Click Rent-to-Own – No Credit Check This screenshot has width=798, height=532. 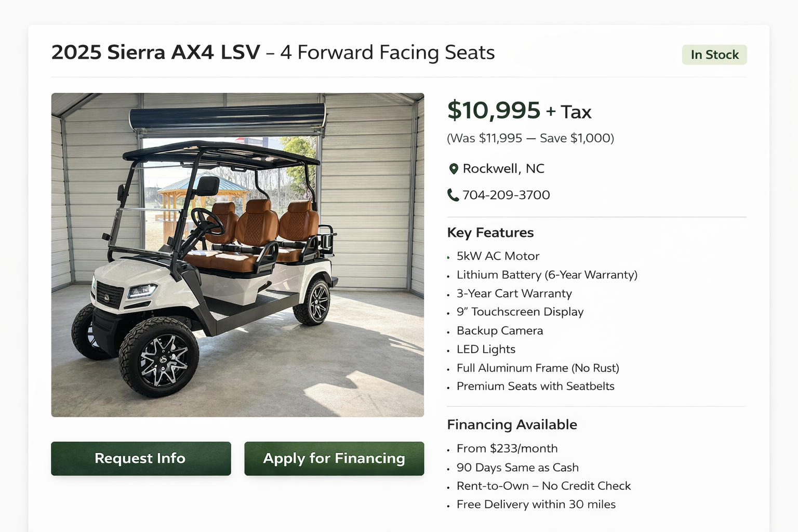tap(543, 486)
